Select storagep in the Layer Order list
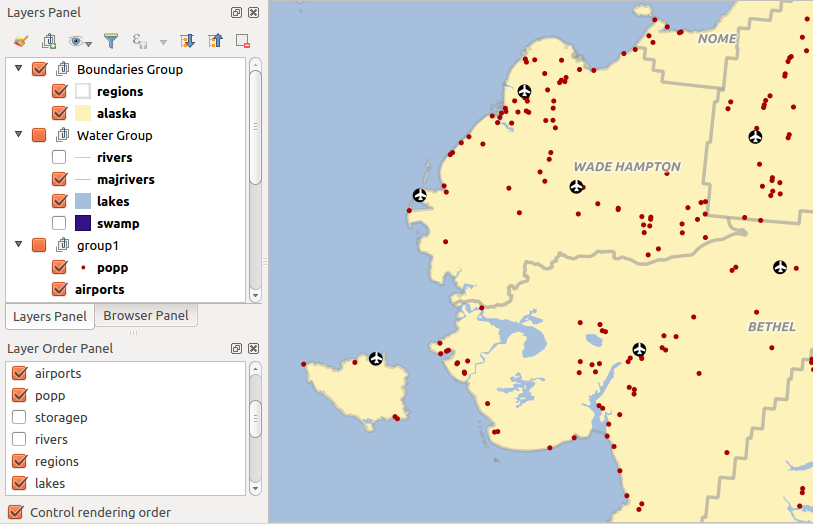 (61, 417)
